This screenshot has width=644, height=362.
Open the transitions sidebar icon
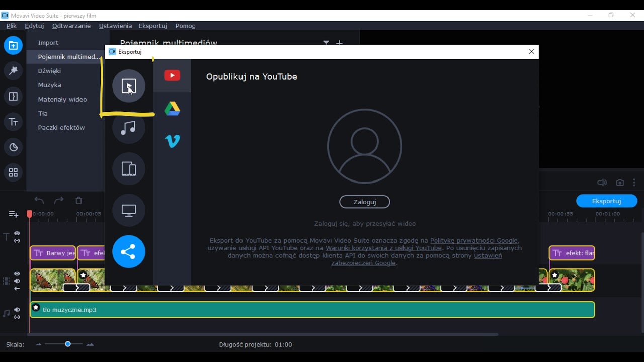point(13,96)
